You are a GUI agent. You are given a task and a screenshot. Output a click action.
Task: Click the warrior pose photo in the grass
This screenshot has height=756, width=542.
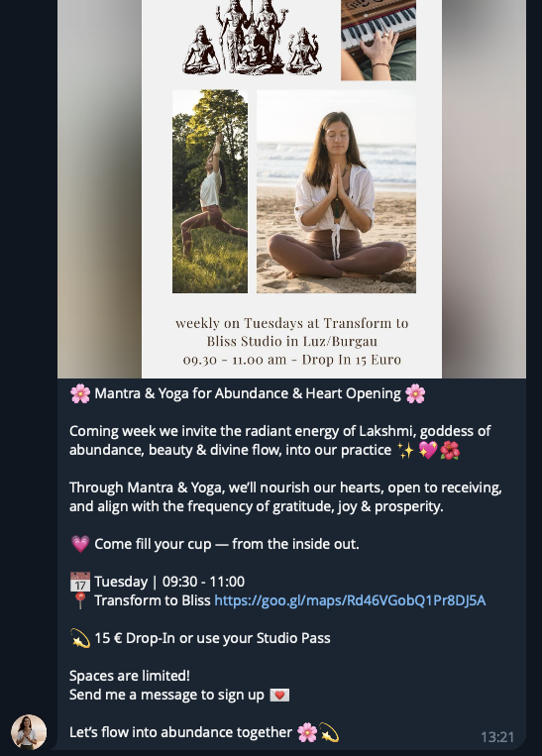pyautogui.click(x=210, y=191)
